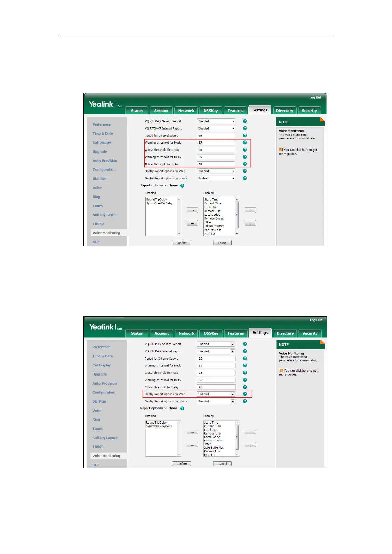This screenshot has width=392, height=554.
Task: Click Confirm button in upper screenshot
Action: [x=181, y=243]
